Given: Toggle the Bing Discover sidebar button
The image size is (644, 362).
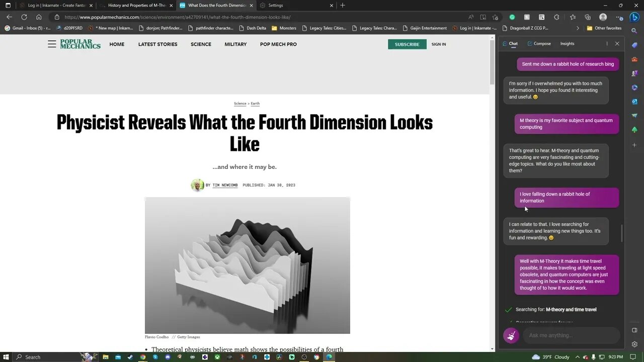Looking at the screenshot, I should click(x=634, y=17).
